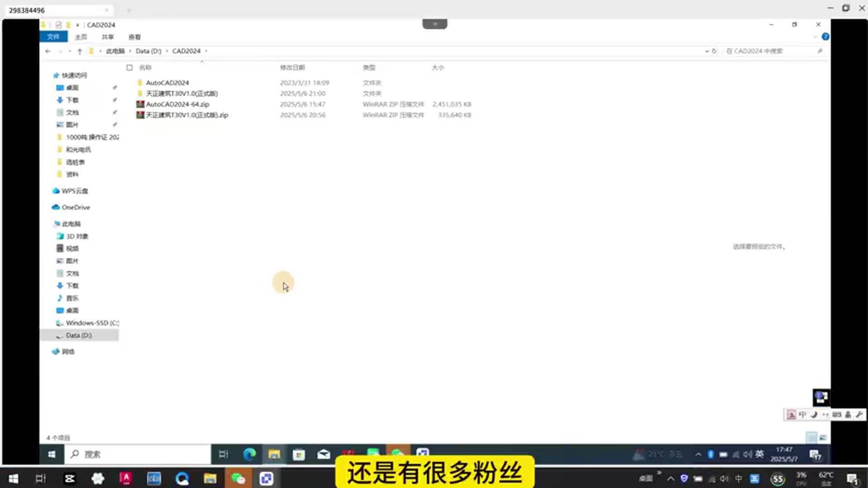Click the Windows Start button
The height and width of the screenshot is (488, 868).
[x=51, y=454]
